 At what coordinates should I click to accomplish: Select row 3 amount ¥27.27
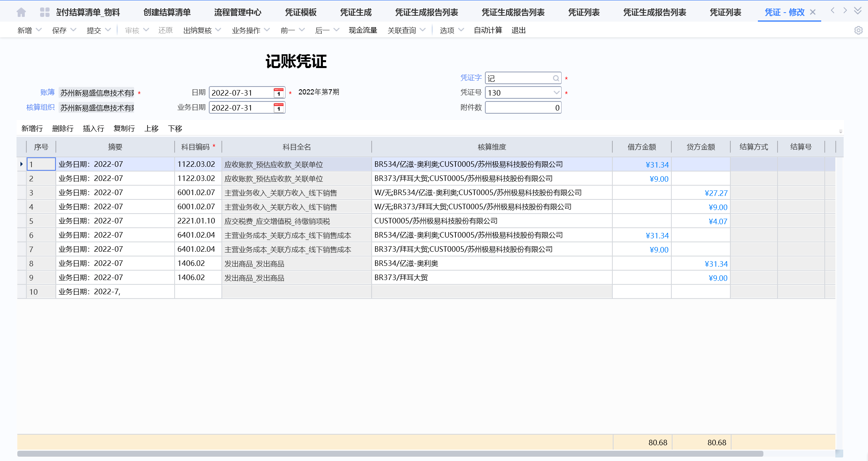[701, 193]
